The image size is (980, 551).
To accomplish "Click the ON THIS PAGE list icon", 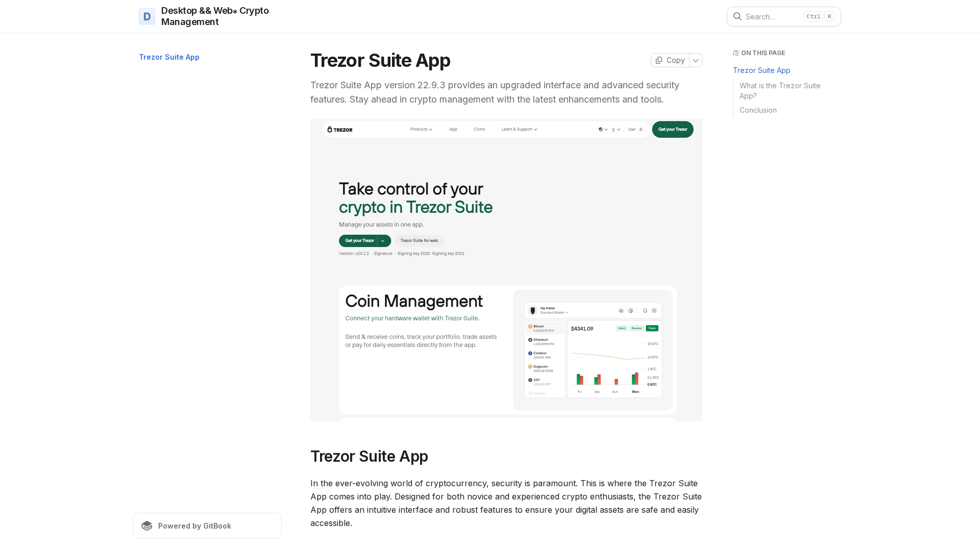I will (x=736, y=53).
